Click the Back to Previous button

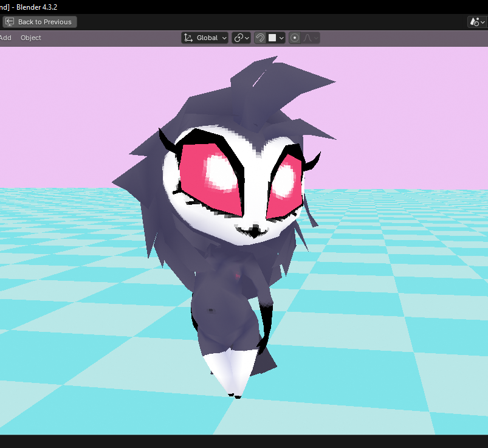pos(40,22)
